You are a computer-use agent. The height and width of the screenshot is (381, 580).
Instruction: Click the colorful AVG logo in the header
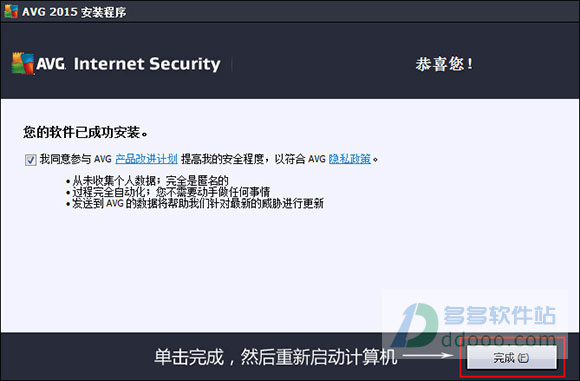click(23, 63)
